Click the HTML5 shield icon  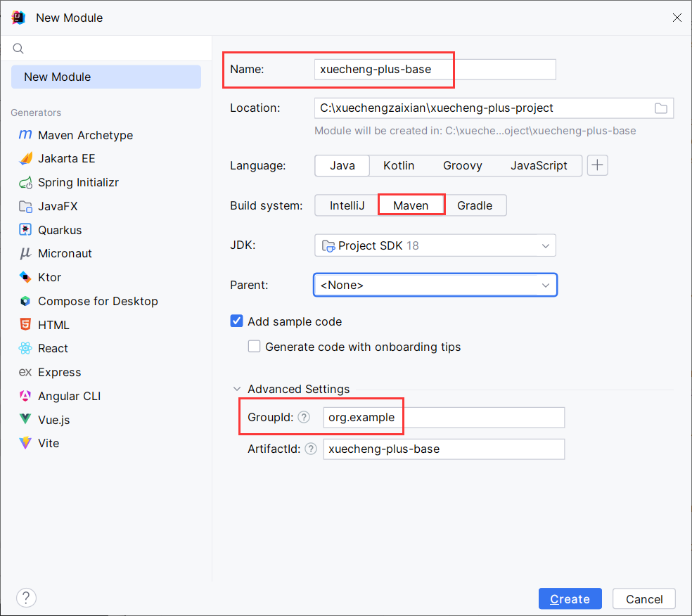25,325
